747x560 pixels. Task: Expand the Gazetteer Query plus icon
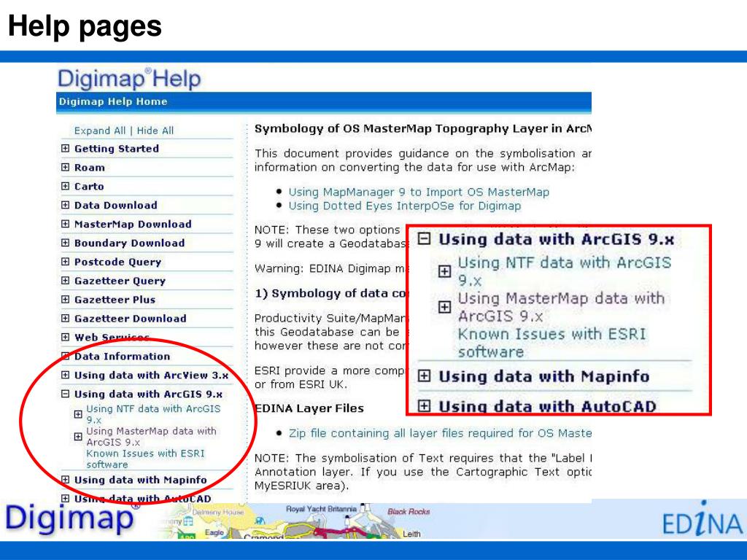tap(65, 281)
